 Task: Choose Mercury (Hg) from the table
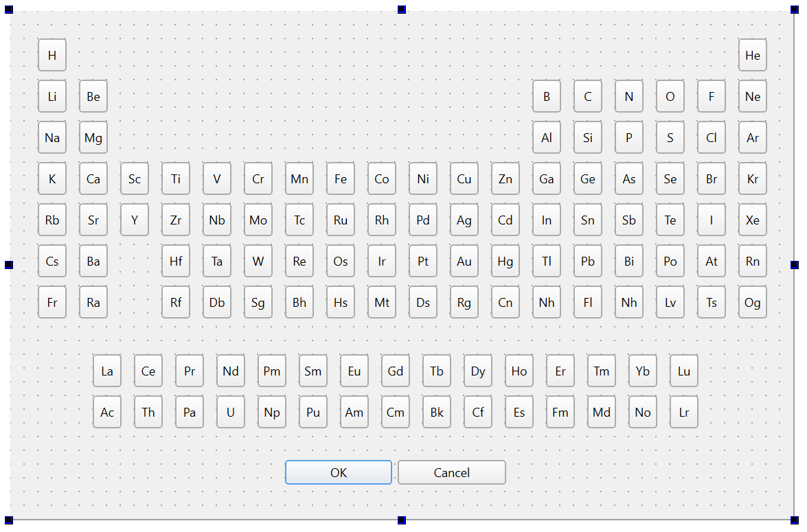(x=505, y=261)
